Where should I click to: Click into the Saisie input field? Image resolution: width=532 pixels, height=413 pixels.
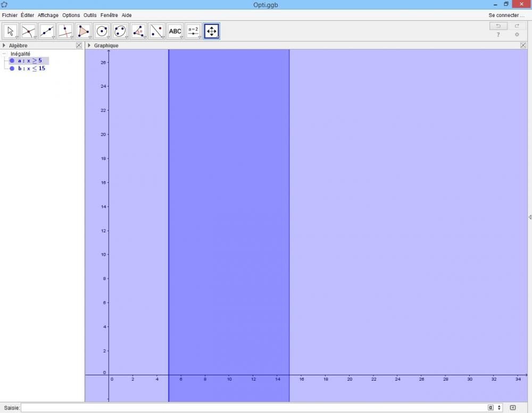[253, 408]
